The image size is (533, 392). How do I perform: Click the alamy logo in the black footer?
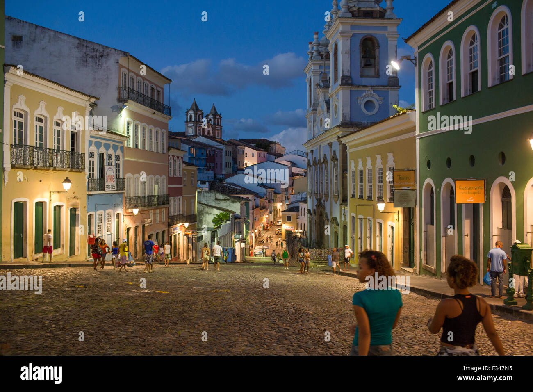[41, 374]
